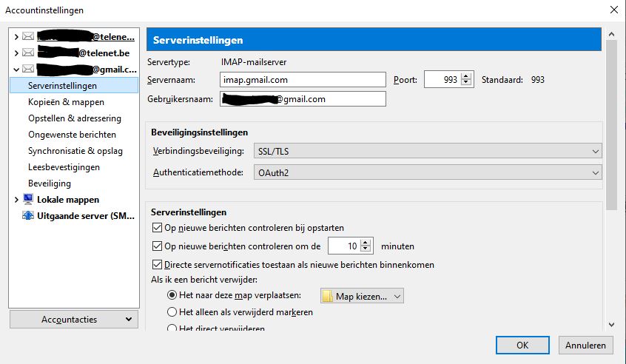Click the Lokale mappen computer icon
Screen dimensions: 626x364
tap(28, 199)
